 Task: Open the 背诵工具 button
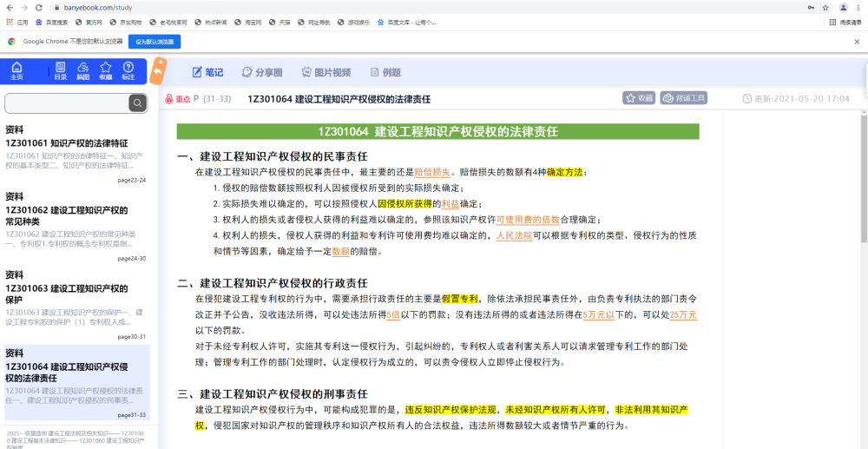tap(684, 98)
